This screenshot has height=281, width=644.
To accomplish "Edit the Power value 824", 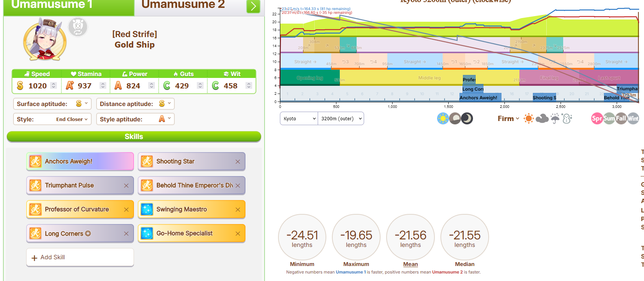I will tap(133, 86).
